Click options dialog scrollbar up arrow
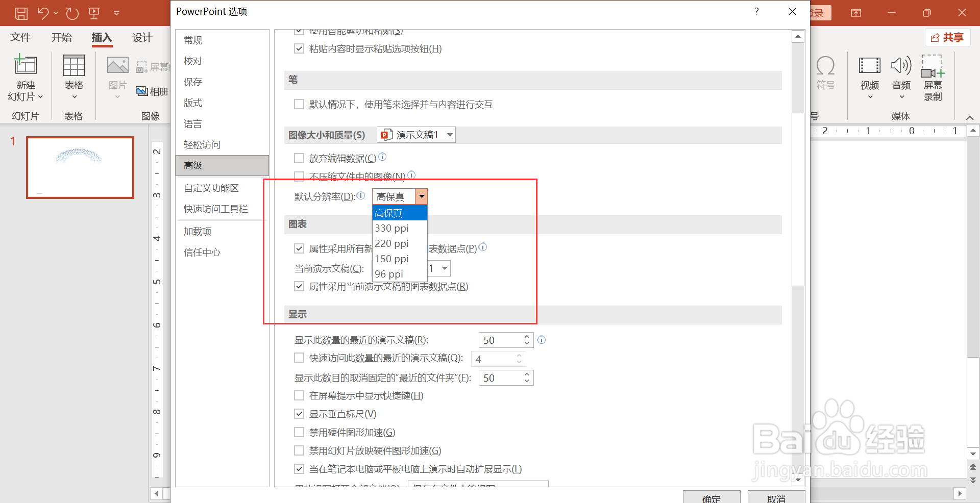 click(798, 36)
